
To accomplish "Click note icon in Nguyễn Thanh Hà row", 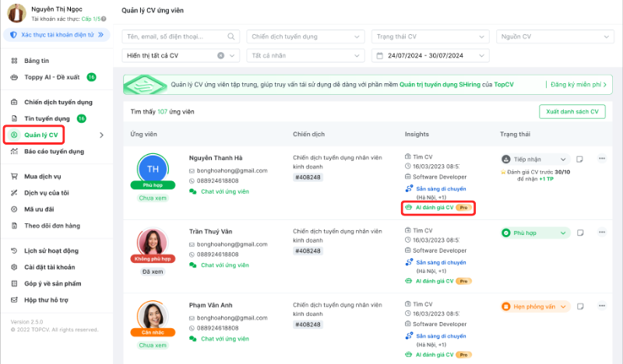I will point(579,159).
